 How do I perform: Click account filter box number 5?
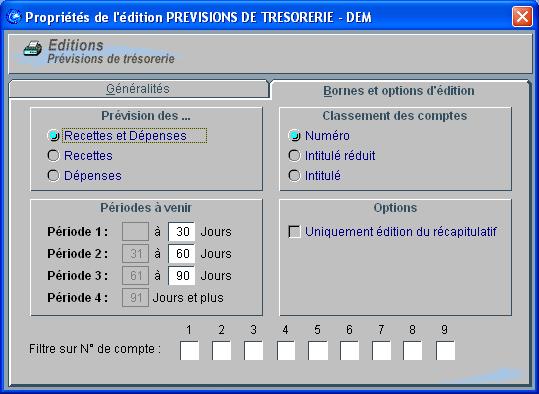pyautogui.click(x=318, y=351)
